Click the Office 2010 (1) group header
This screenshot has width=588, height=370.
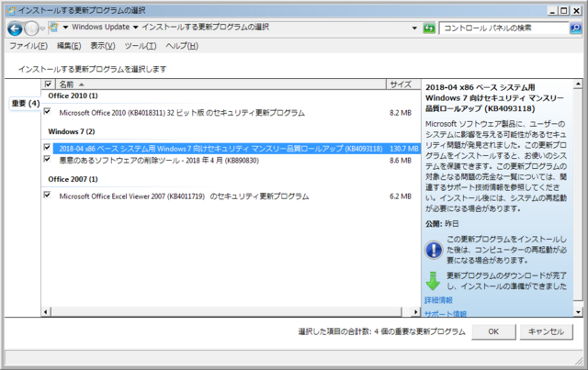coord(73,96)
